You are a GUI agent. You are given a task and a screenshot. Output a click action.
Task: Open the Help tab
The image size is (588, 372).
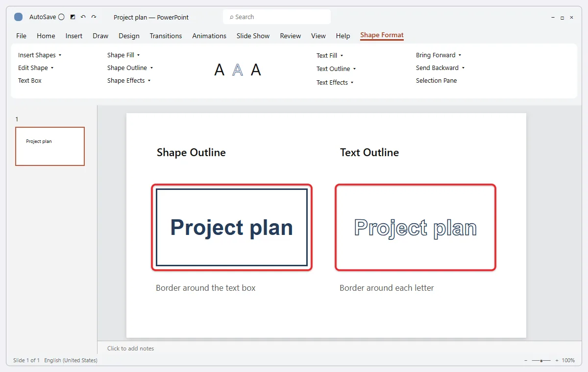pyautogui.click(x=343, y=36)
